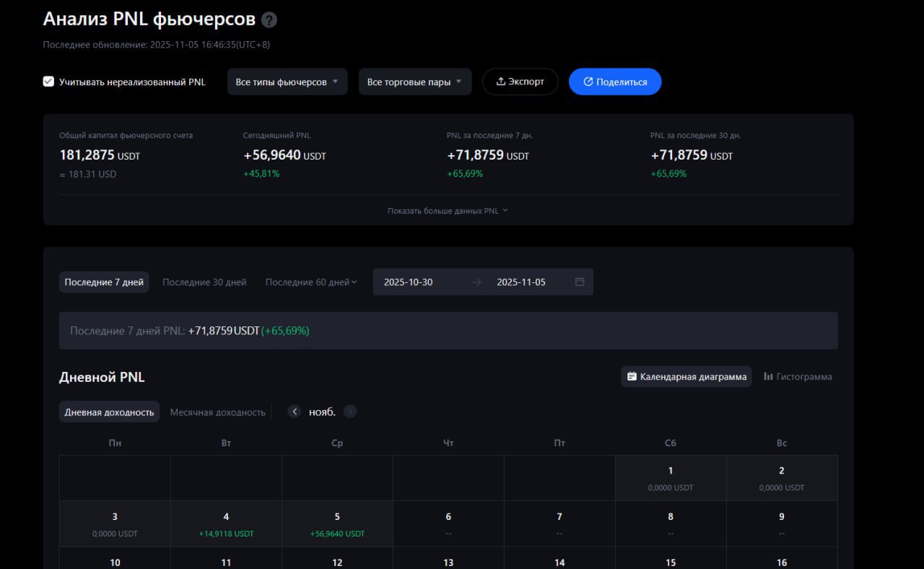Select Последние 7 дней tab
The height and width of the screenshot is (569, 924).
(x=104, y=282)
